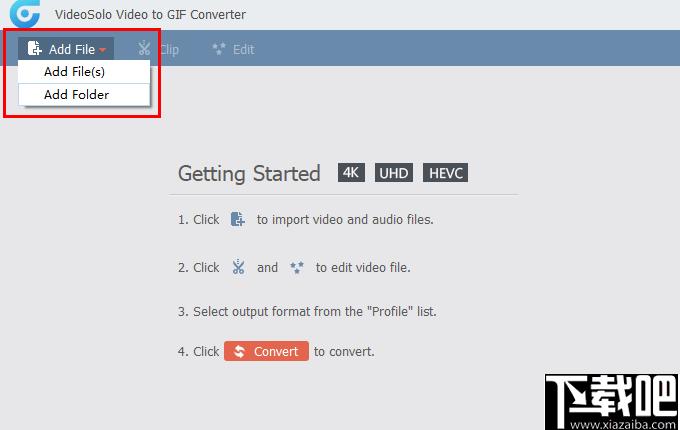The height and width of the screenshot is (430, 680).
Task: Click 'Select output format from the "Profile" list.'
Action: 315,312
